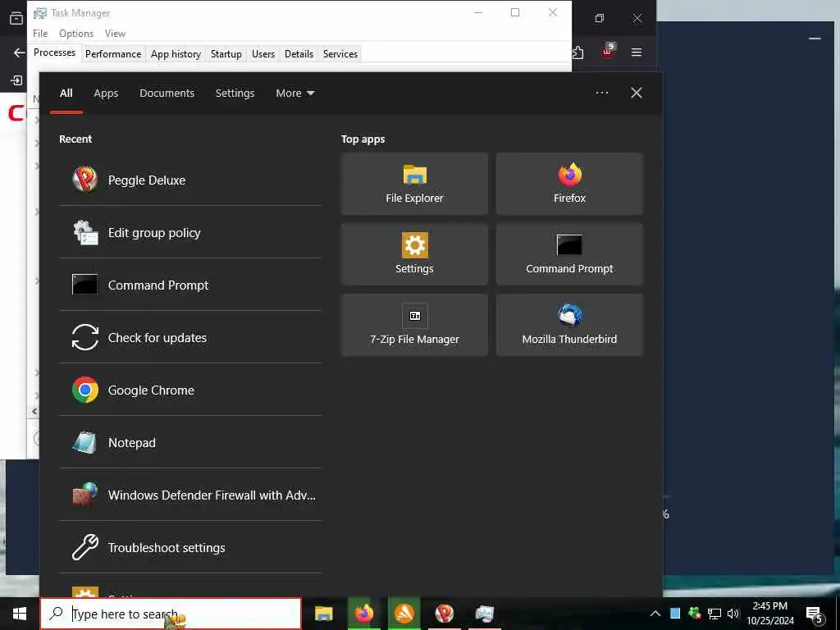Switch to Task Manager Services tab
Screen dimensions: 840x630
(x=340, y=54)
